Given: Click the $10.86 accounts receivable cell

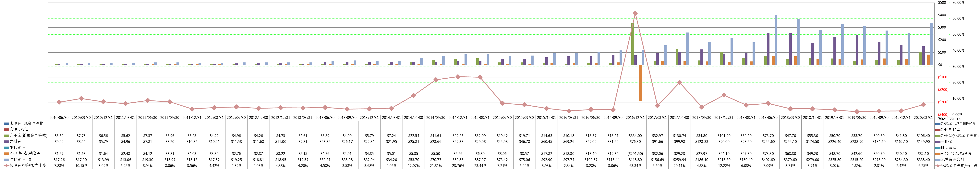Looking at the screenshot, I should tap(192, 142).
